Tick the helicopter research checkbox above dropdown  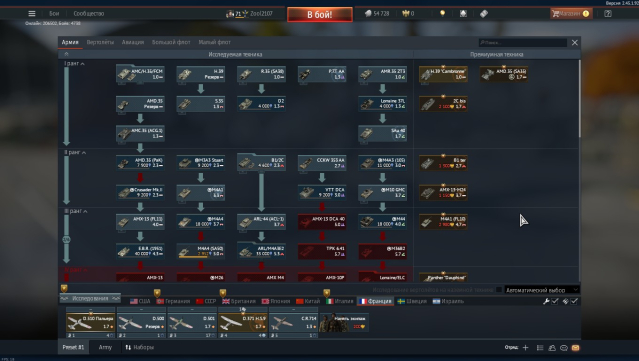pyautogui.click(x=499, y=290)
